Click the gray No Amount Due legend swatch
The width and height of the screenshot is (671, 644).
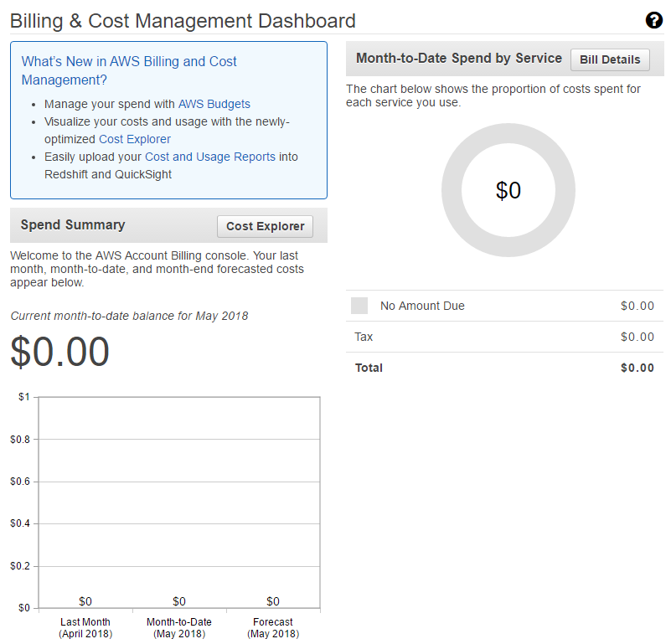pyautogui.click(x=359, y=306)
